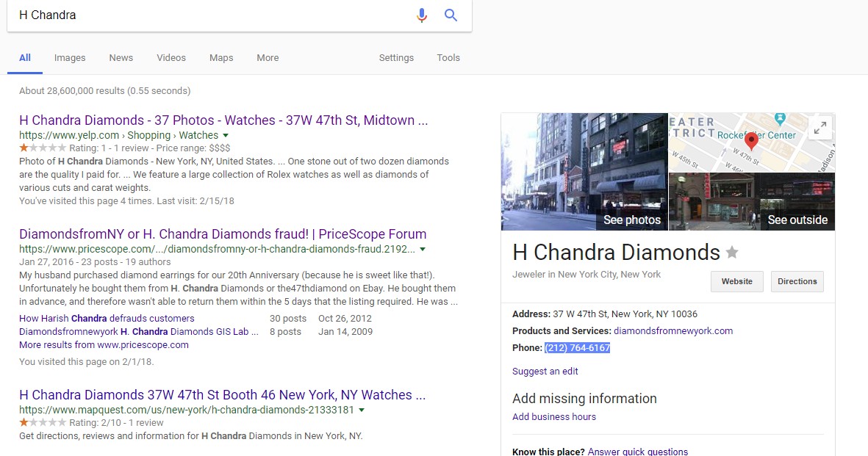Click the 'Jeweler in New York City, New York' subtitle
The image size is (868, 456).
(x=587, y=275)
